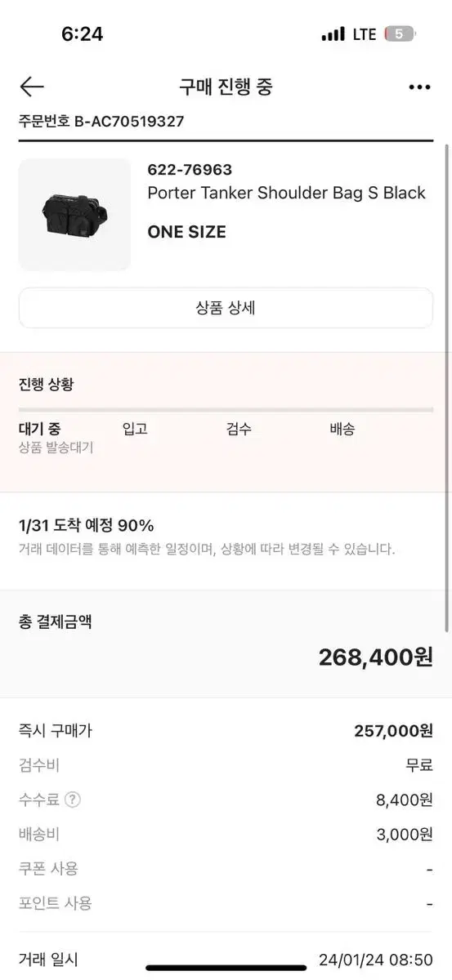Select the 대기 중 progress step
The width and height of the screenshot is (452, 980).
[40, 429]
